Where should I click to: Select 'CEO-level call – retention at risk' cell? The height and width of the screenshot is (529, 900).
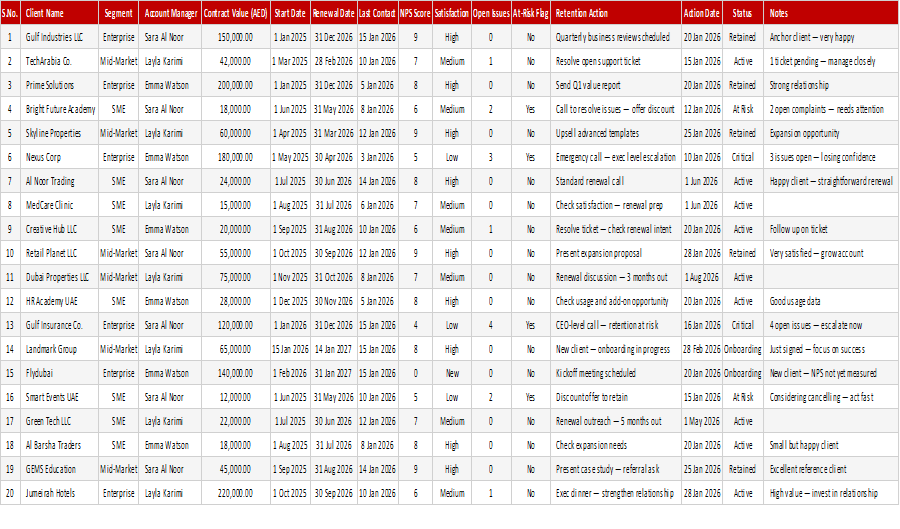coord(616,325)
